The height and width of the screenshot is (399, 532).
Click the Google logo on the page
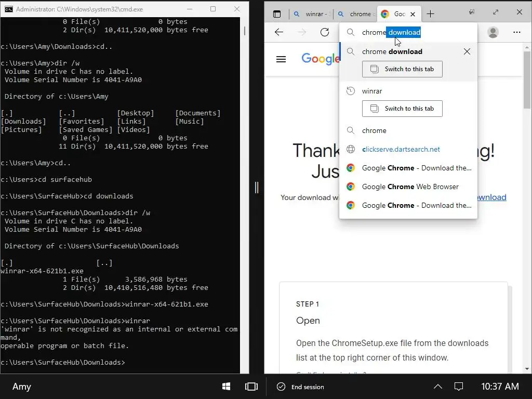[x=320, y=59]
